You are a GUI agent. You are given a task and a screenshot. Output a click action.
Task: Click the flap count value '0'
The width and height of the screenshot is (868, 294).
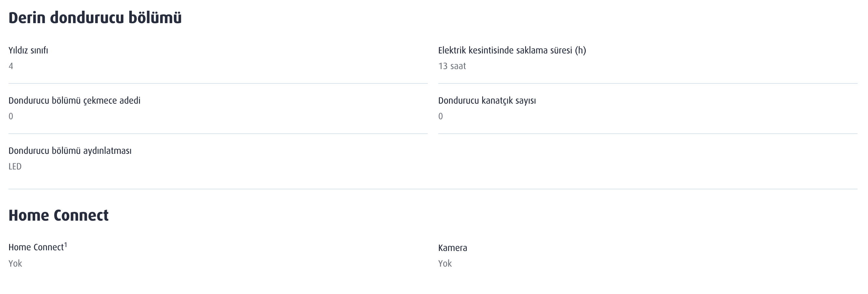441,116
